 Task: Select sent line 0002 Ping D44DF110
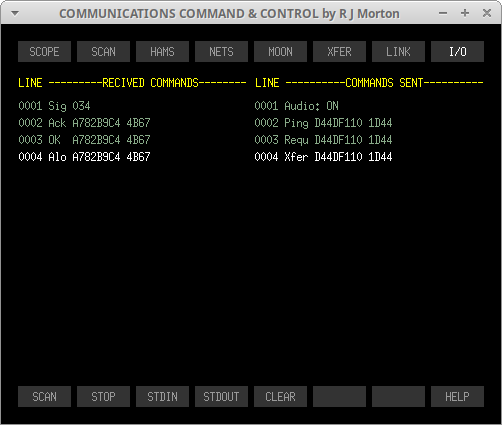(323, 123)
